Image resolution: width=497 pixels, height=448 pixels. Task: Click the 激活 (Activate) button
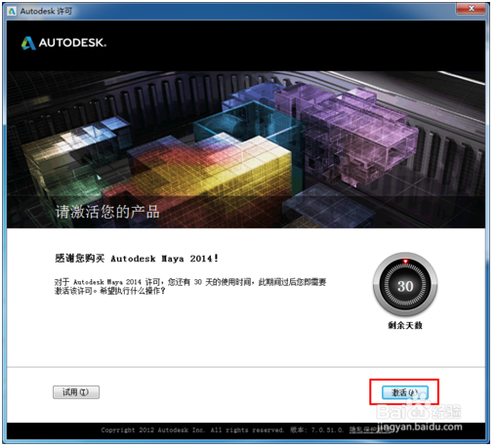[x=404, y=392]
